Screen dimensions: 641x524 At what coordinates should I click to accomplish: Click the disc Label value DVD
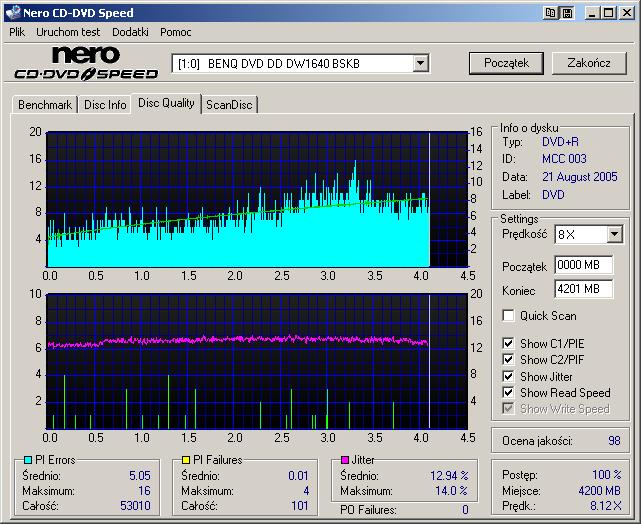tap(553, 195)
